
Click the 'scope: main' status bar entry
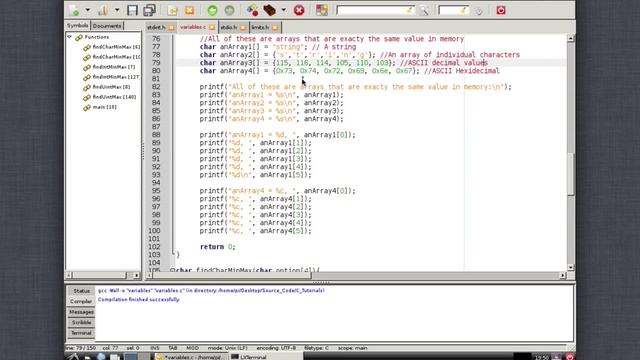[x=353, y=348]
